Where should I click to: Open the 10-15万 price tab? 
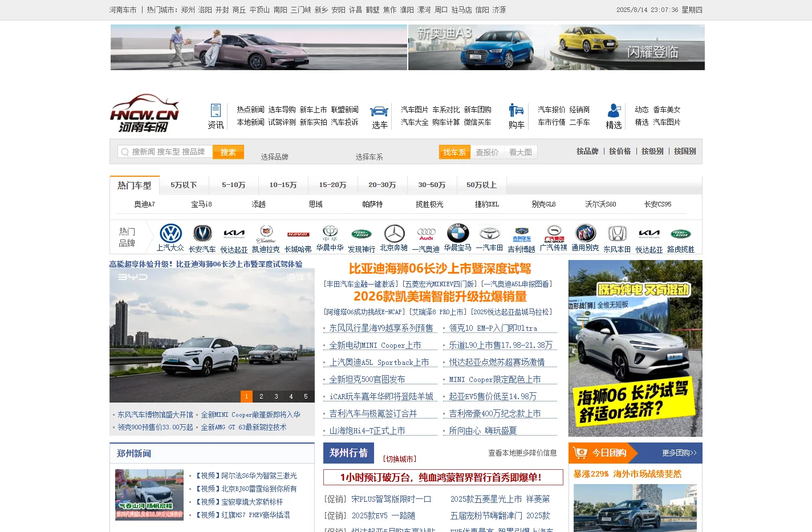283,185
